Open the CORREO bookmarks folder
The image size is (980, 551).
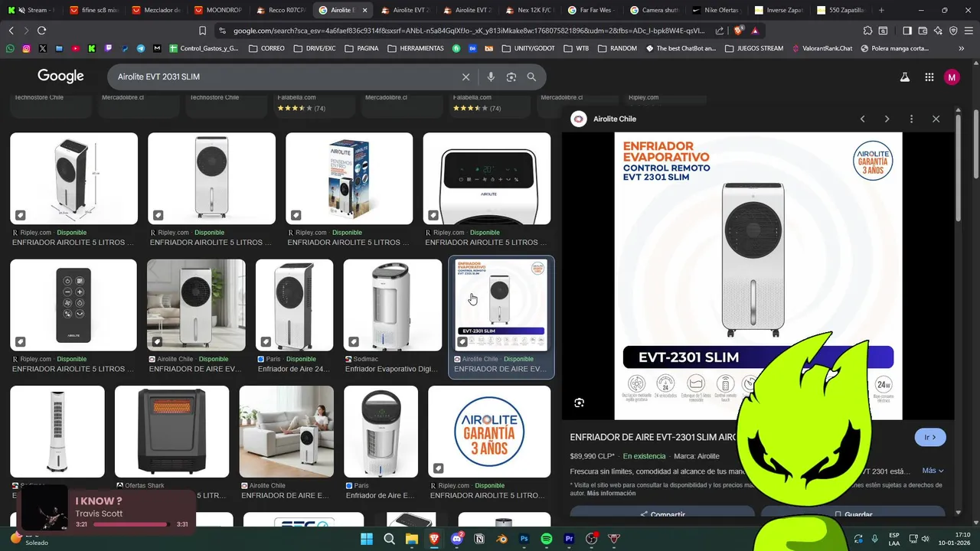coord(266,48)
